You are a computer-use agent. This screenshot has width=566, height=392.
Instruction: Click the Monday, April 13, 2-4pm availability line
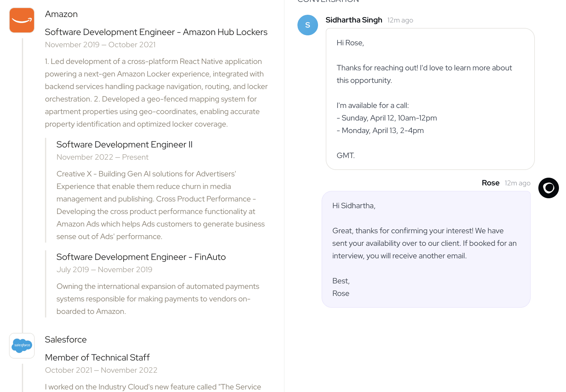(380, 131)
